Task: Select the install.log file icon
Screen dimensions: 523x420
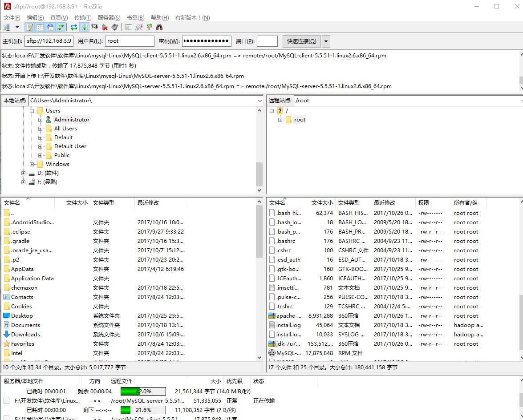Action: click(272, 325)
